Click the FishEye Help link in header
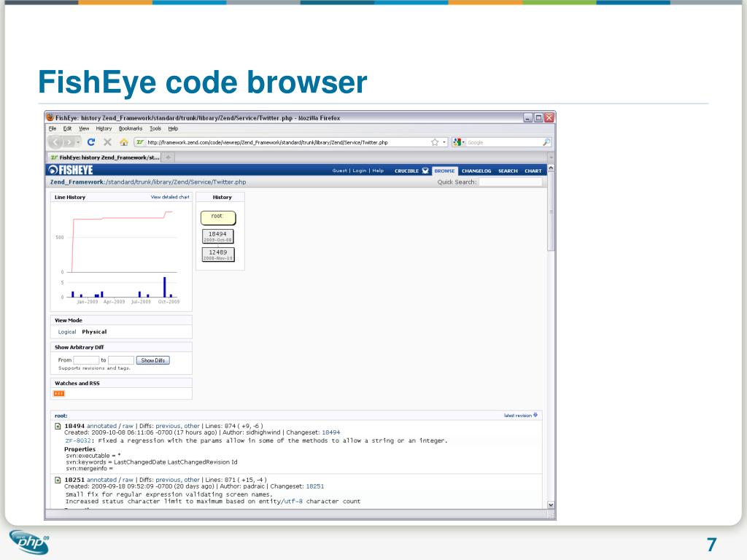747x560 pixels. [378, 171]
